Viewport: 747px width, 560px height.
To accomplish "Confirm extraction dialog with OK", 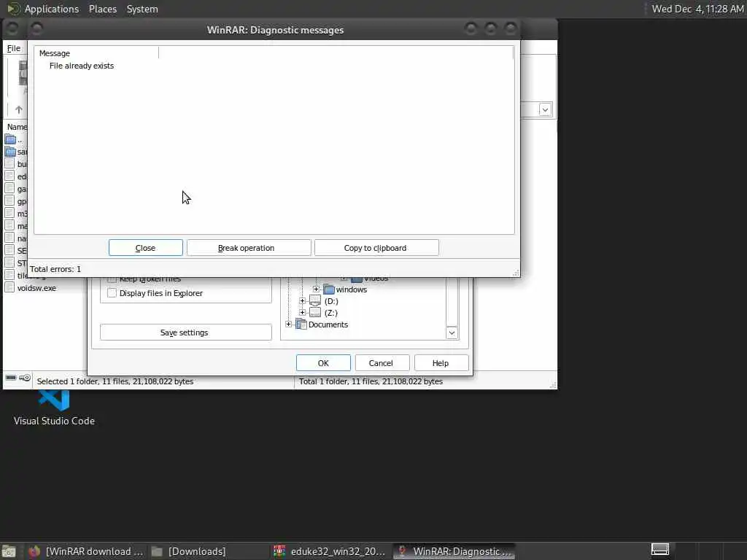I will click(323, 363).
